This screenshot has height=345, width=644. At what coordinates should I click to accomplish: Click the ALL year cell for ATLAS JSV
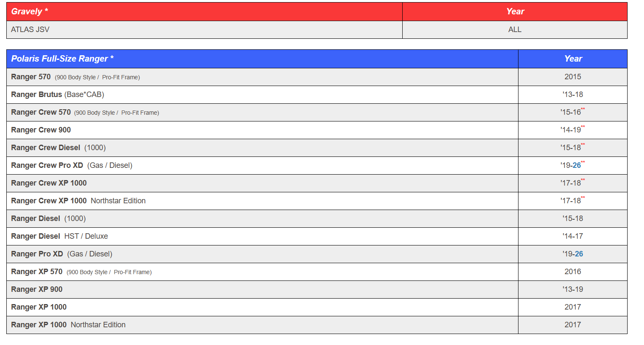point(515,30)
